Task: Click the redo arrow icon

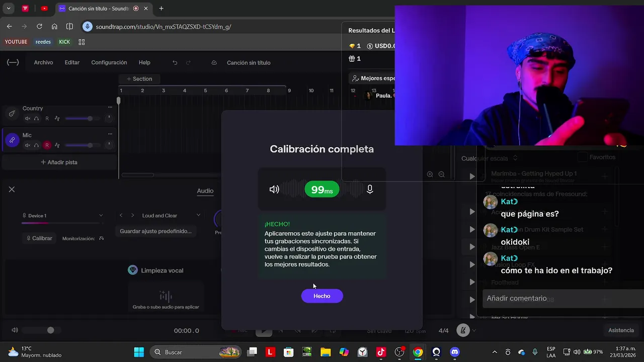Action: (x=188, y=63)
